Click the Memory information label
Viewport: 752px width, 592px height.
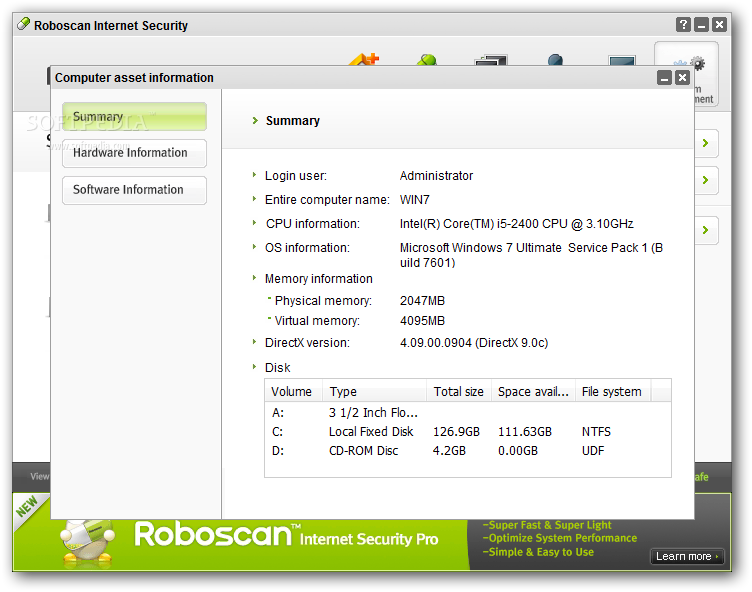319,279
